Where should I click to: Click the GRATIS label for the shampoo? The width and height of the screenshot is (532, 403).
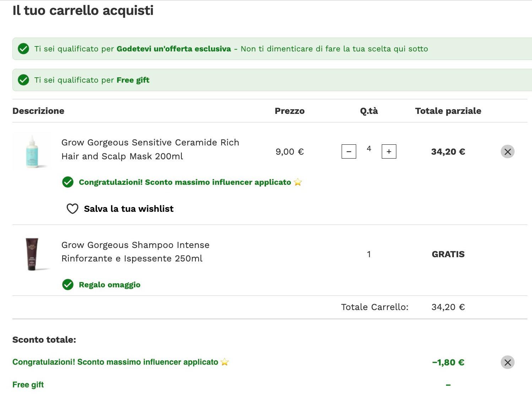coord(448,254)
